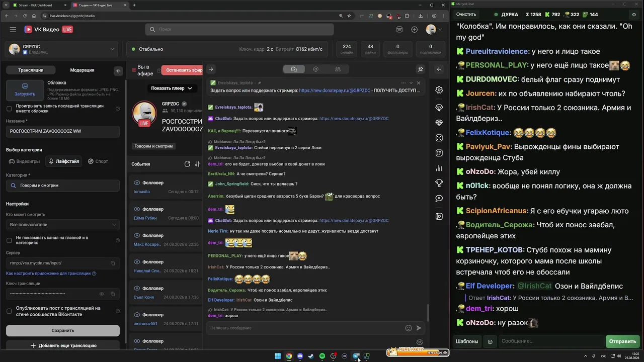Send the VK chat message arrow
The width and height of the screenshot is (644, 362).
pyautogui.click(x=419, y=328)
